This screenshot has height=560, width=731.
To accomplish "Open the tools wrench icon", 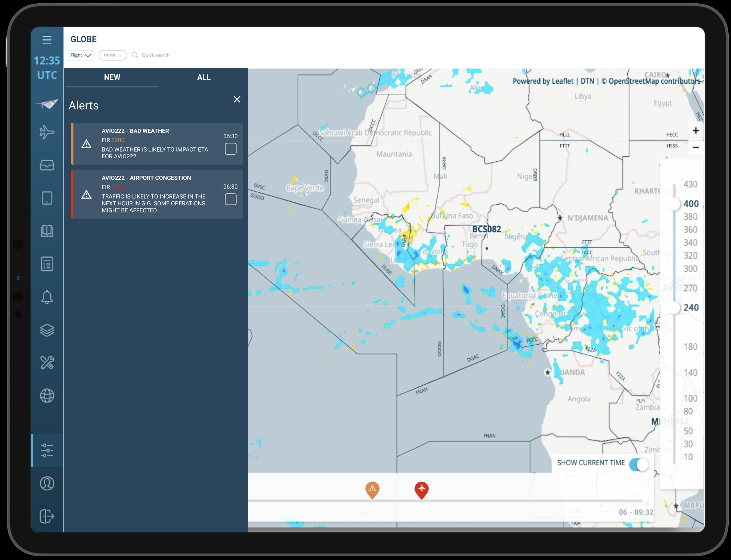I will pyautogui.click(x=47, y=363).
